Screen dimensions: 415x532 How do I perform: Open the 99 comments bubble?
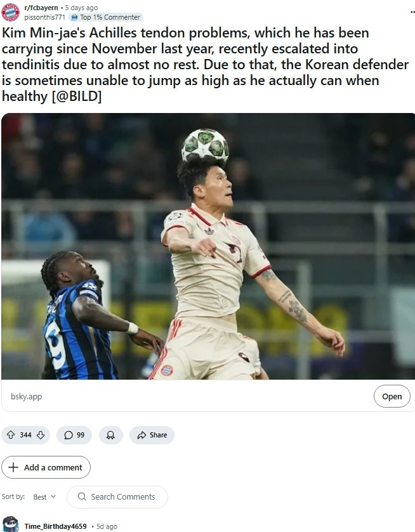pyautogui.click(x=74, y=435)
